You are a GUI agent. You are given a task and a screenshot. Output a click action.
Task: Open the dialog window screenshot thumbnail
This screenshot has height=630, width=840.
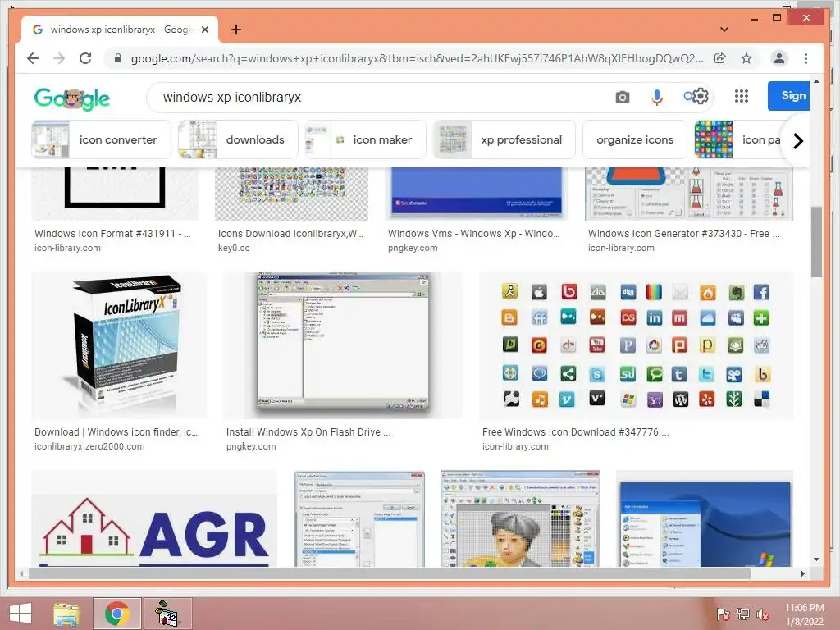[x=359, y=518]
